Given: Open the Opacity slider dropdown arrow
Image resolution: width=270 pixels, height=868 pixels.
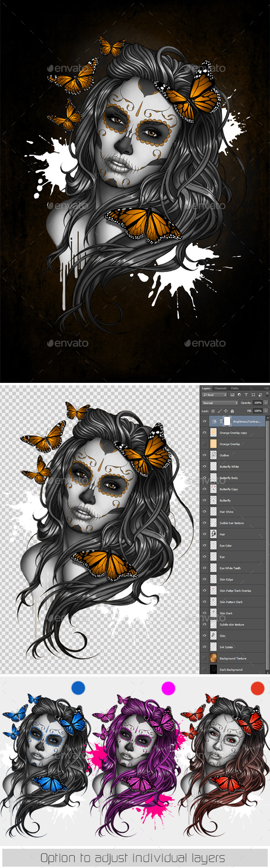Looking at the screenshot, I should pyautogui.click(x=266, y=403).
